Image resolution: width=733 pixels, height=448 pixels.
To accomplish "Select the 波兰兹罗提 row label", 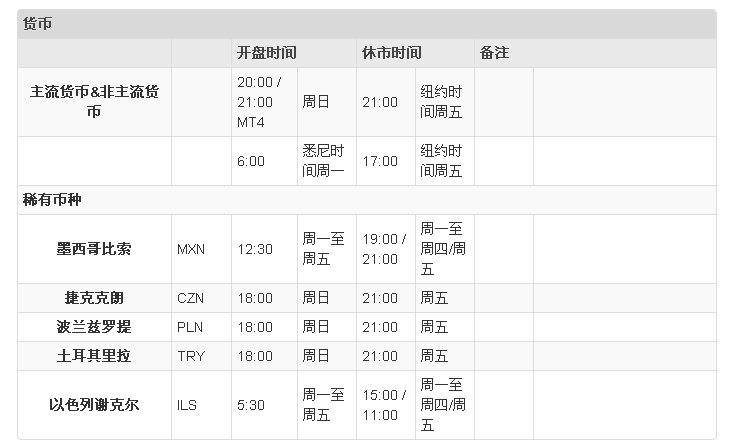I will (x=94, y=327).
